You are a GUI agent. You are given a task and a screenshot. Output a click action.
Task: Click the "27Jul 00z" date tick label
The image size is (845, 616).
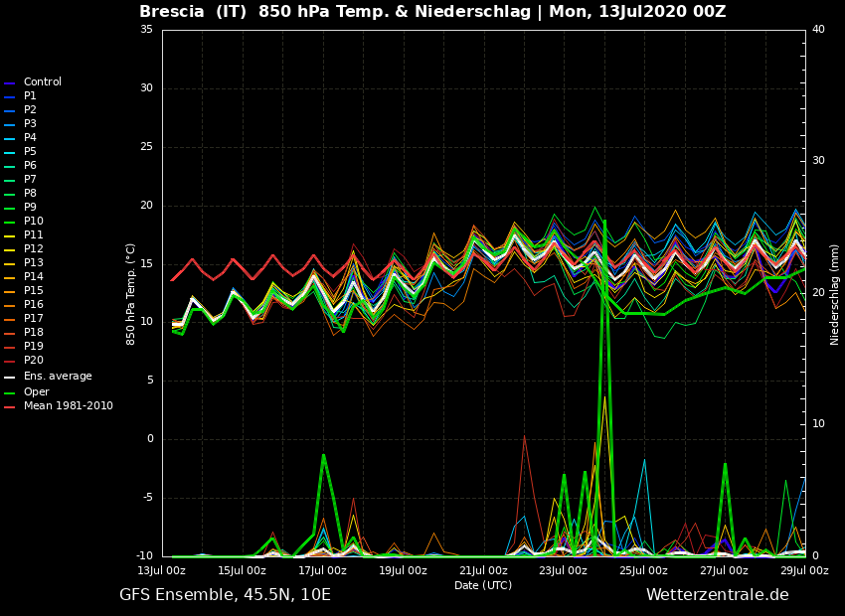(x=725, y=570)
